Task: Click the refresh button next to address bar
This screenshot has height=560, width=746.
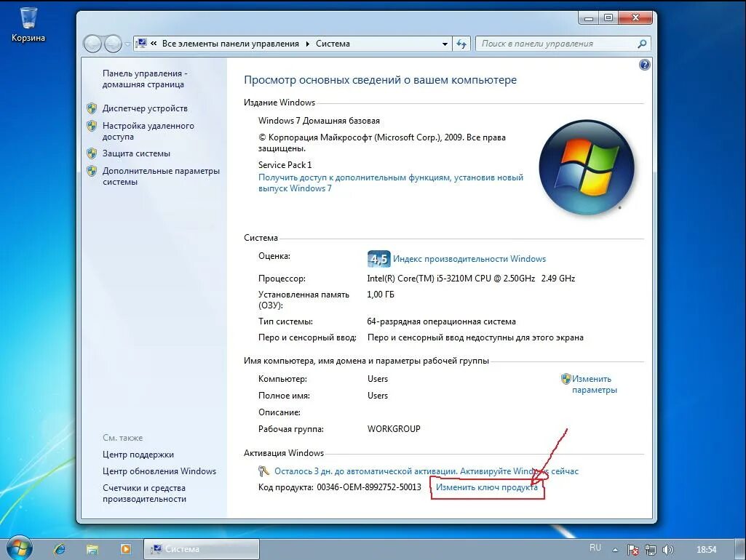Action: [461, 44]
